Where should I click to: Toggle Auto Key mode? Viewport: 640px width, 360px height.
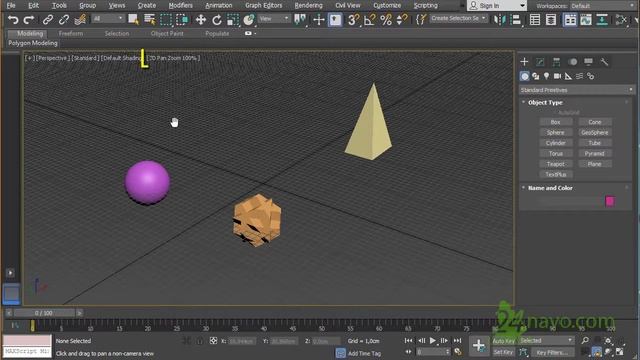tap(504, 340)
